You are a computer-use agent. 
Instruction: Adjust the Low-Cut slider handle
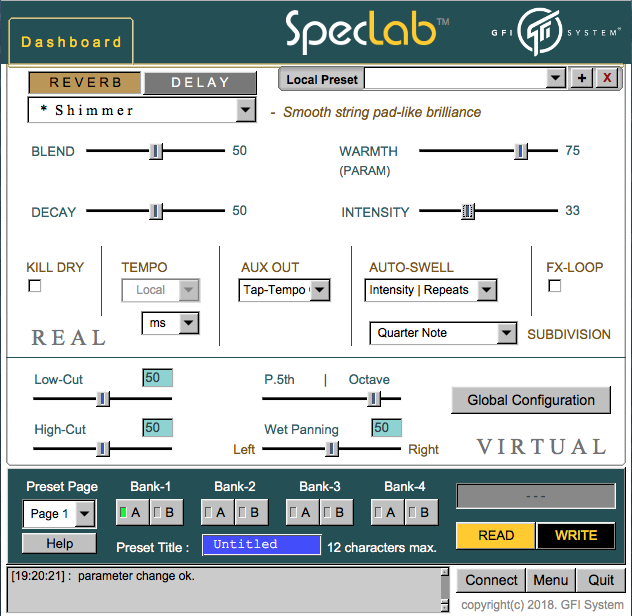click(x=103, y=399)
